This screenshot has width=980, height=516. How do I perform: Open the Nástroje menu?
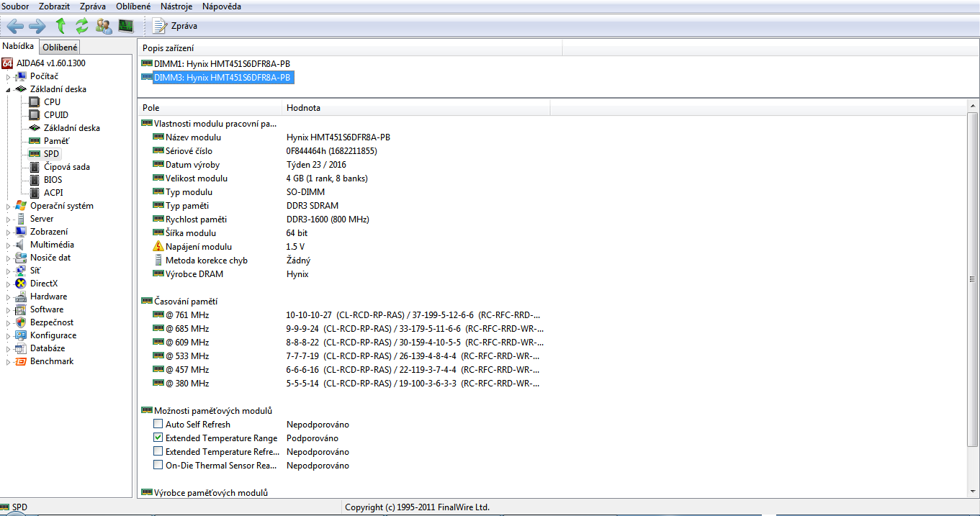177,6
